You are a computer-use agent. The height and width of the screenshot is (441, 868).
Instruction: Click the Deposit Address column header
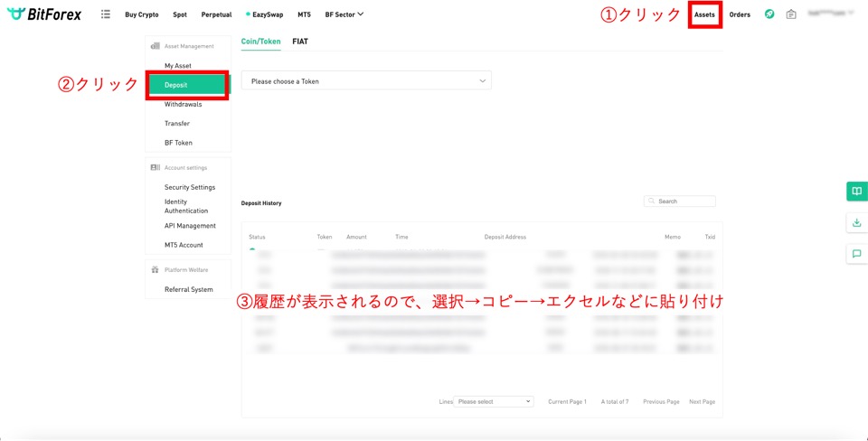click(x=505, y=237)
